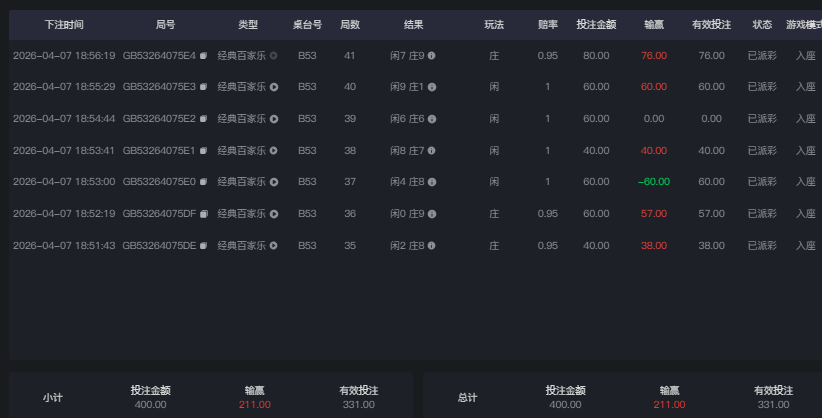
Task: Click 有效投注 header in the table
Action: 711,25
